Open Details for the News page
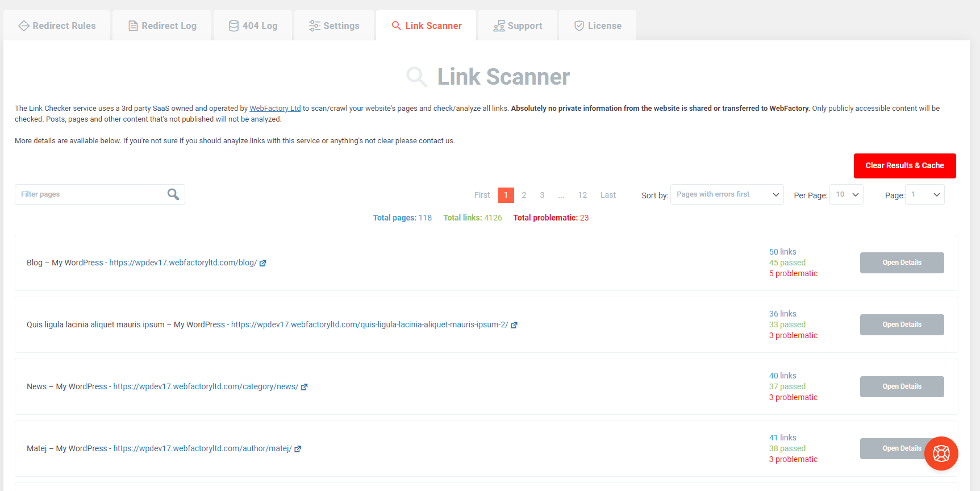The height and width of the screenshot is (491, 980). 902,386
